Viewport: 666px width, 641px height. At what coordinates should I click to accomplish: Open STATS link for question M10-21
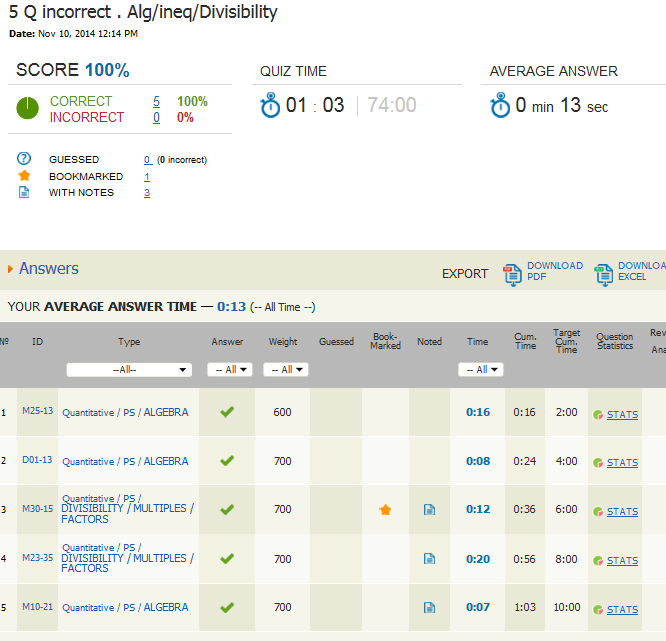(x=622, y=610)
